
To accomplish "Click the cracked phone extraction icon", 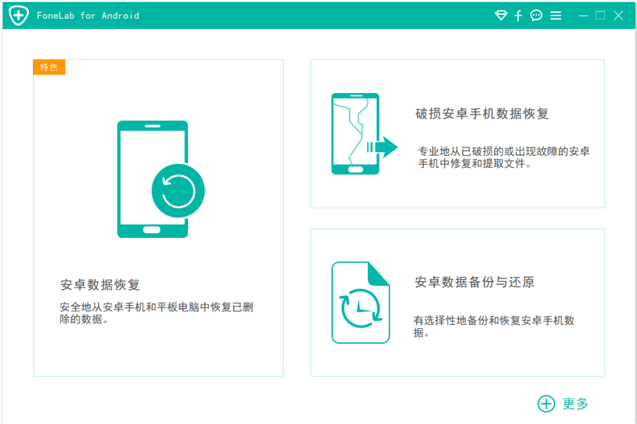I will point(364,134).
